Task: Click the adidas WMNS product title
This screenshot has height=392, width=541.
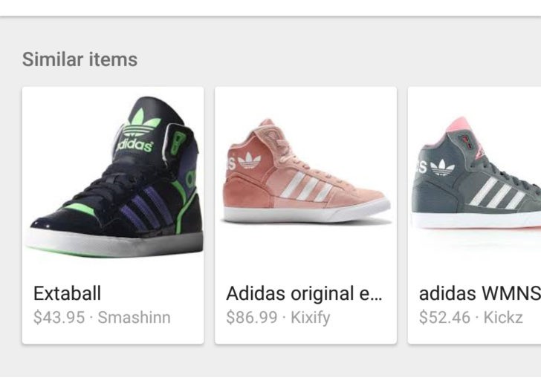Action: pos(480,293)
